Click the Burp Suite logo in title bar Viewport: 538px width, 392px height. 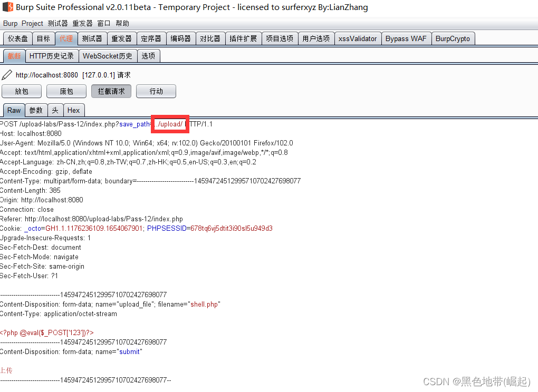(8, 7)
